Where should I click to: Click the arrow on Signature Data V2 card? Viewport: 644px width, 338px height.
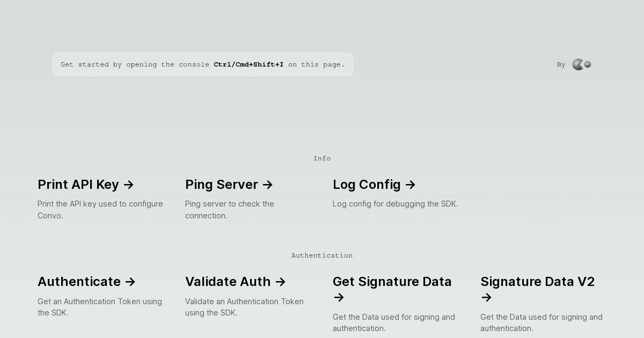tap(486, 298)
